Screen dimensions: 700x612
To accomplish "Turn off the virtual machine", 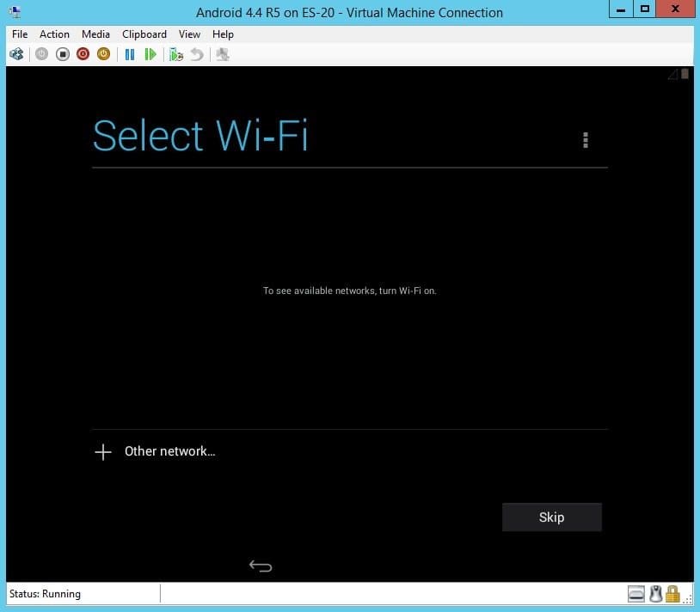I will (x=63, y=54).
